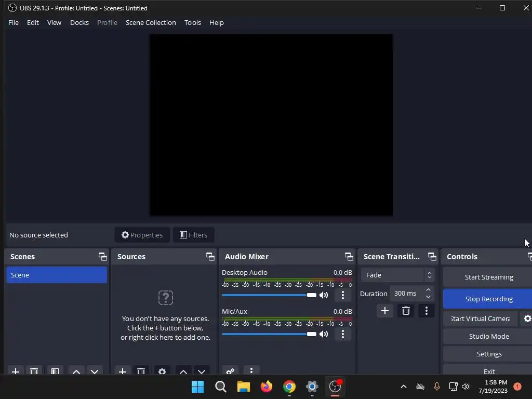
Task: Open the File menu
Action: click(x=14, y=22)
